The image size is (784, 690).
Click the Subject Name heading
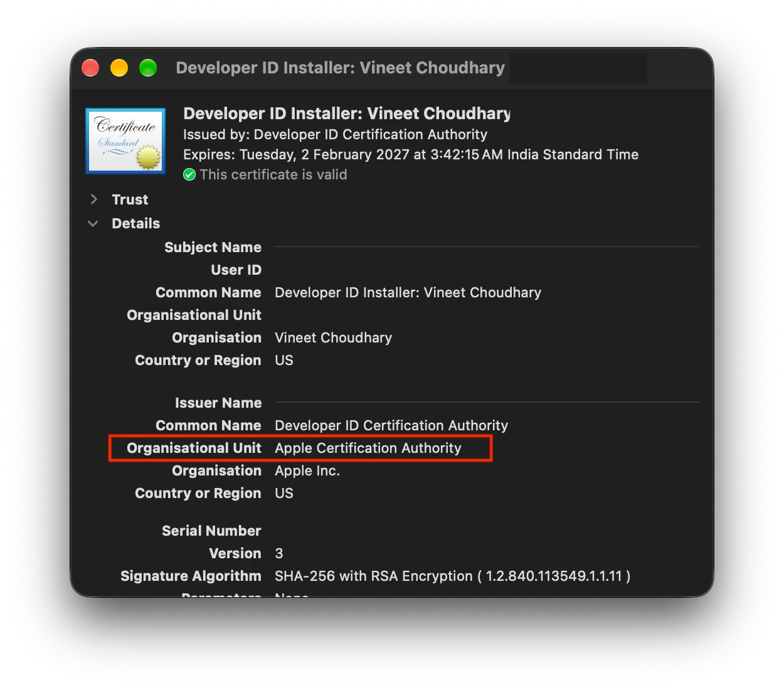[213, 247]
